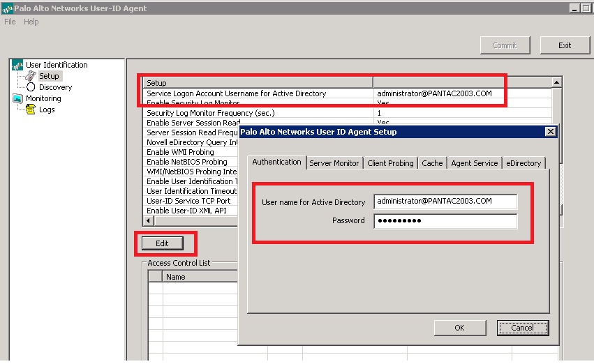Click the setup list scroll left arrow
Viewport: 594px width, 364px height.
149,220
